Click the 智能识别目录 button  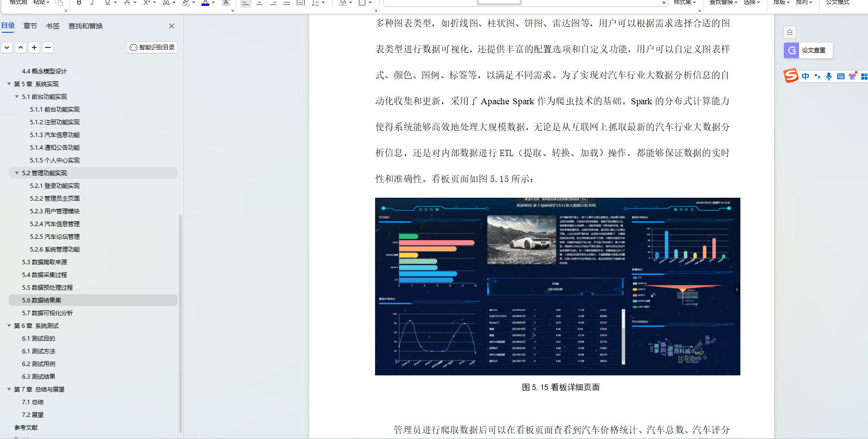click(x=152, y=47)
